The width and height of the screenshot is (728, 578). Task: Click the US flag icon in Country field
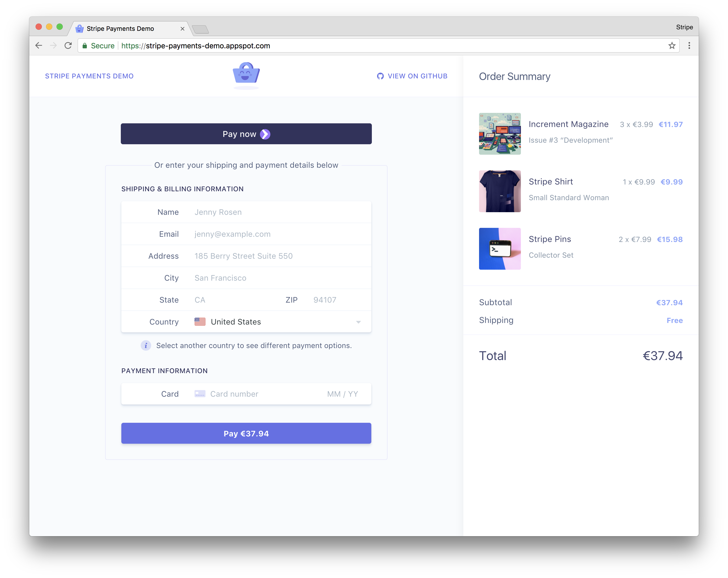200,322
